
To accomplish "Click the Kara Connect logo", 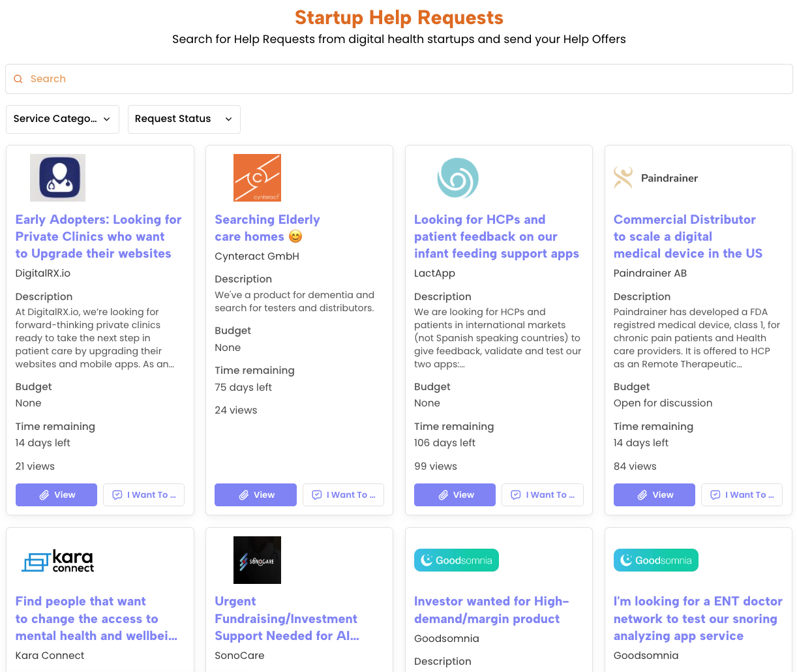I will [58, 560].
